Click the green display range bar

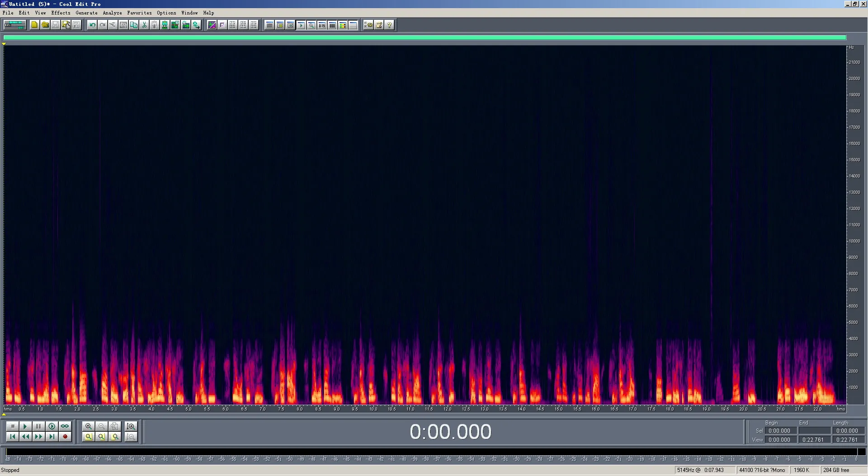click(x=425, y=37)
